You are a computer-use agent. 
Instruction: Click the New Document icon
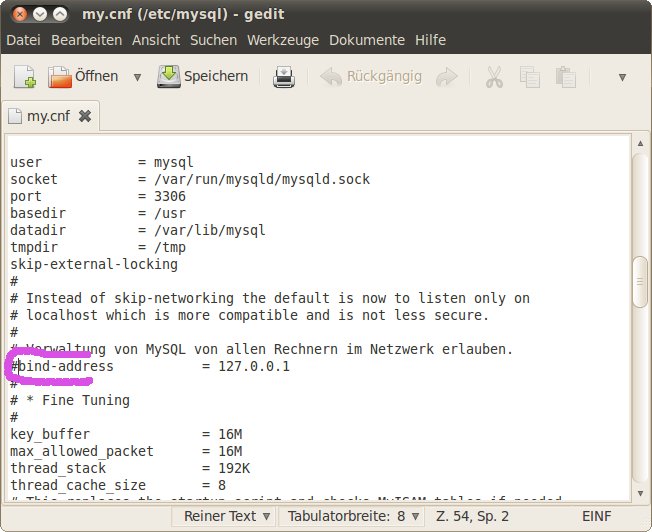pos(25,77)
